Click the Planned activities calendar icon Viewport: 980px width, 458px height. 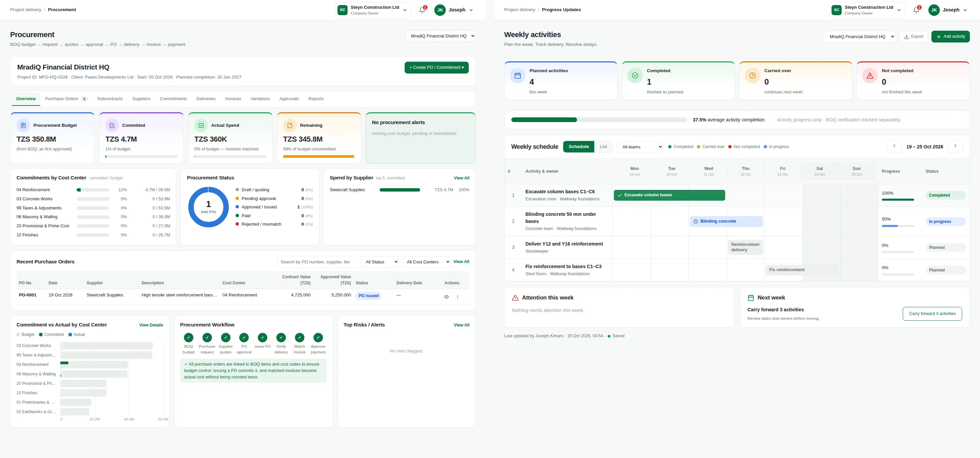point(517,76)
